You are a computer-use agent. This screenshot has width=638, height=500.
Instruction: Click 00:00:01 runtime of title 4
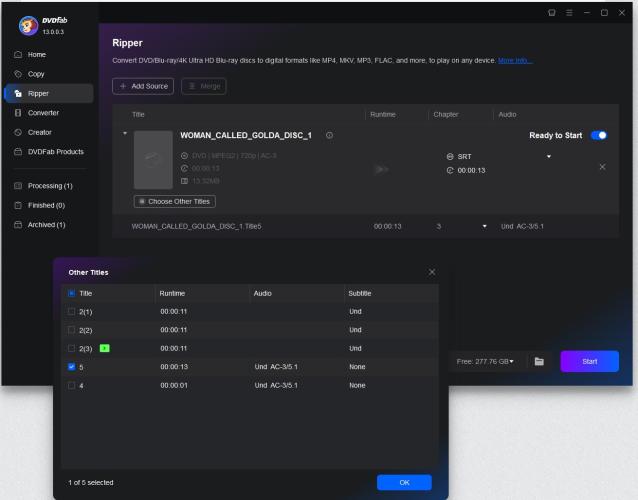click(174, 385)
